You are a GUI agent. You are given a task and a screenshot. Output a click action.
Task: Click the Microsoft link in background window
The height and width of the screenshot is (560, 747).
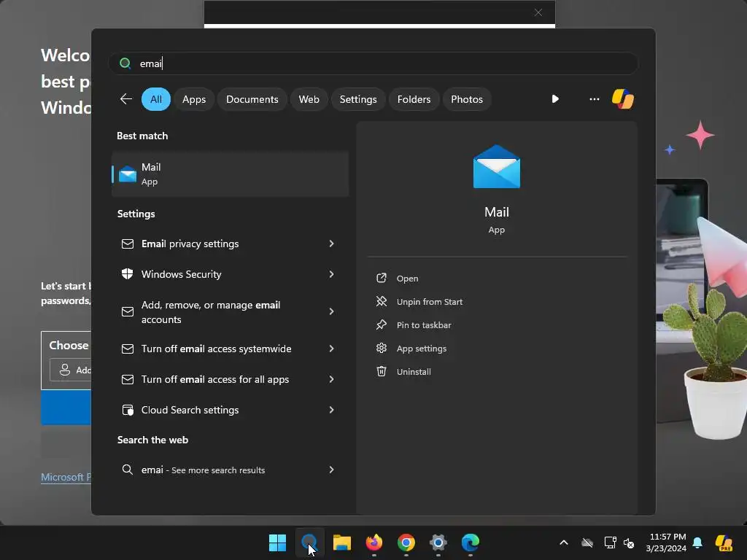coord(66,477)
